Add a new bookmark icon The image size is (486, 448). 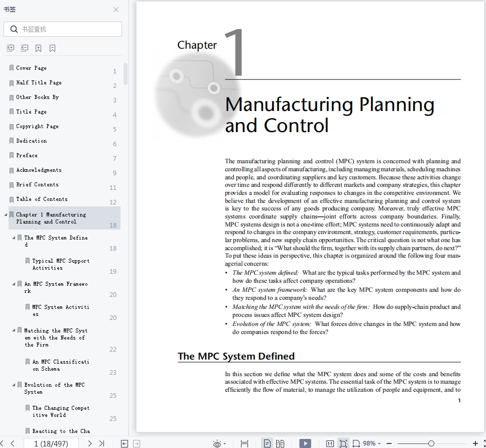39,48
